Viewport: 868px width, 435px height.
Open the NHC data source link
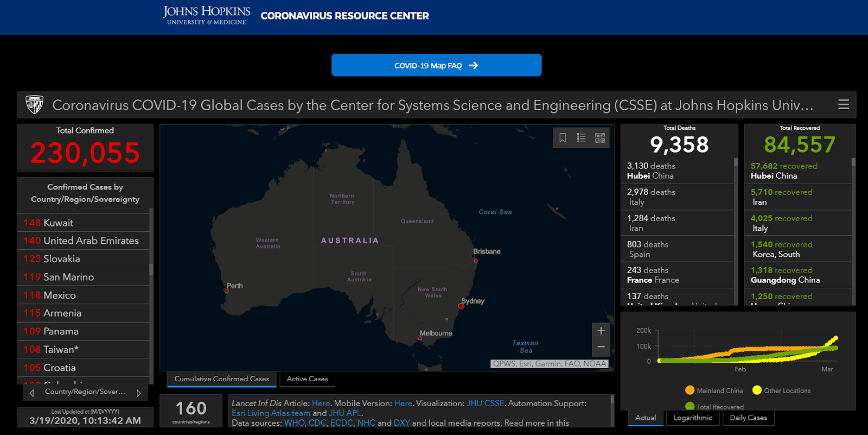coord(366,423)
